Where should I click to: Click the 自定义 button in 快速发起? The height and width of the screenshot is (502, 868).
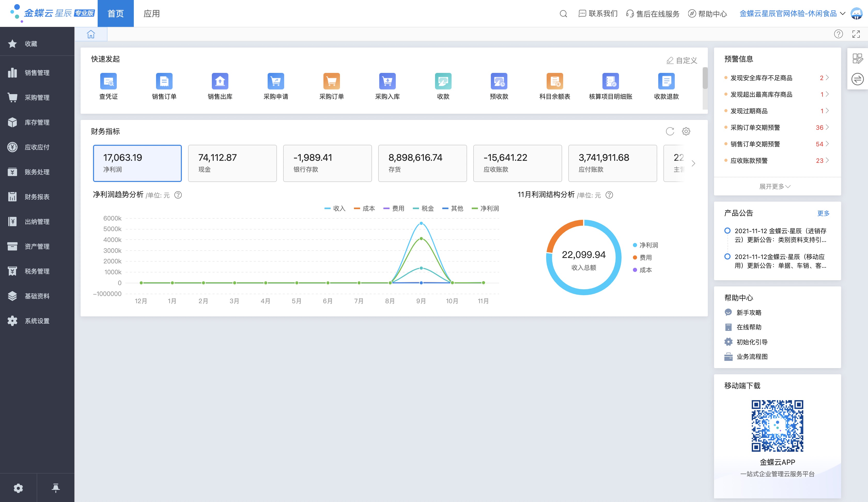682,61
